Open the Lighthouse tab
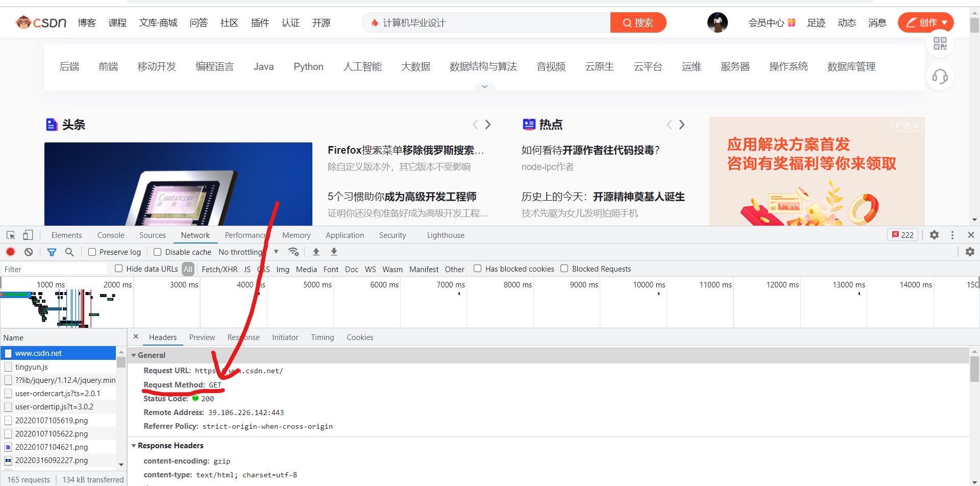The width and height of the screenshot is (980, 486). coord(446,235)
